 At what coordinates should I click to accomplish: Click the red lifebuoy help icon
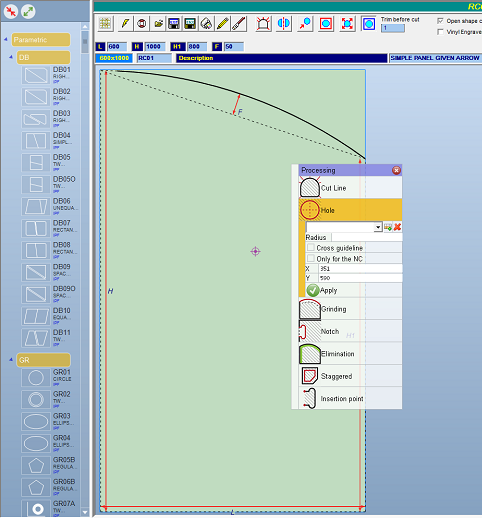(142, 24)
